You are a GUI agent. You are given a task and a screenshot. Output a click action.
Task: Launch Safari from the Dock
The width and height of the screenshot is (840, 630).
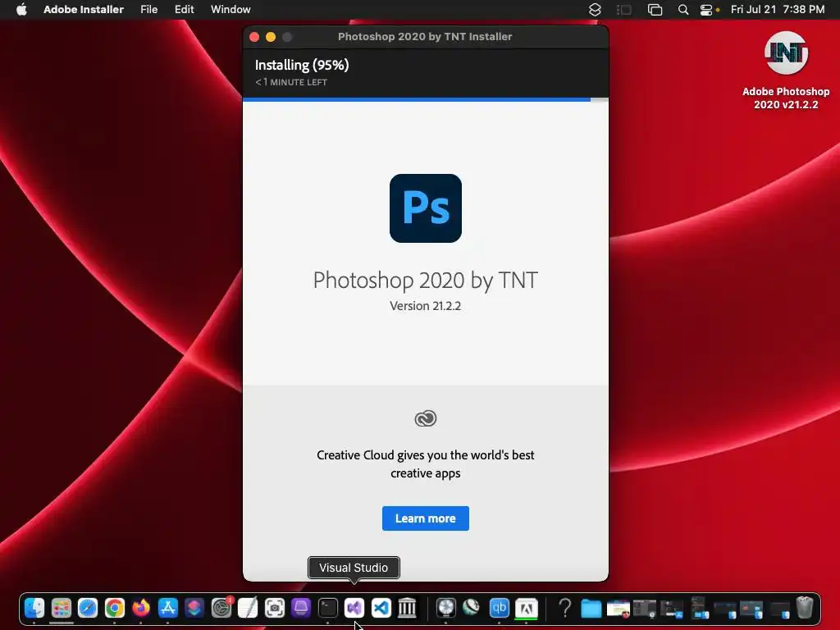(88, 608)
